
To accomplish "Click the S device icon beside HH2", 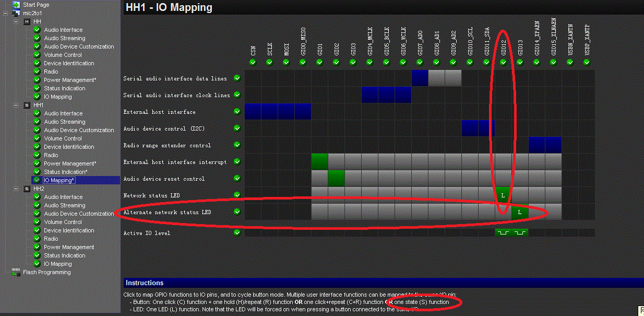I will tap(27, 189).
